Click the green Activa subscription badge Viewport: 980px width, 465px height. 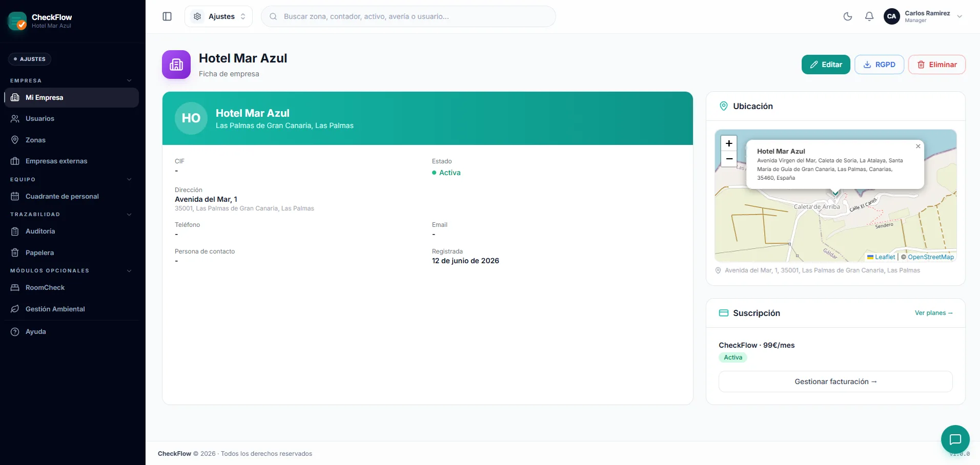[x=733, y=357]
